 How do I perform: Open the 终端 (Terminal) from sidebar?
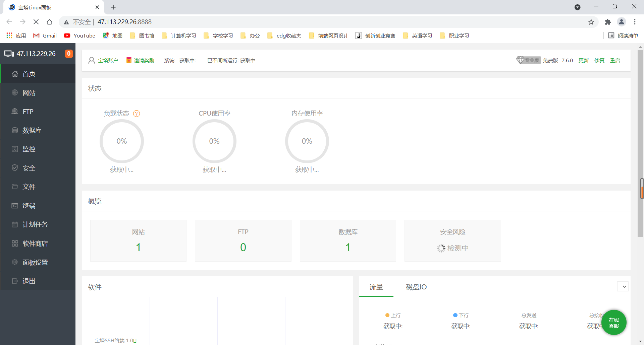pos(29,205)
